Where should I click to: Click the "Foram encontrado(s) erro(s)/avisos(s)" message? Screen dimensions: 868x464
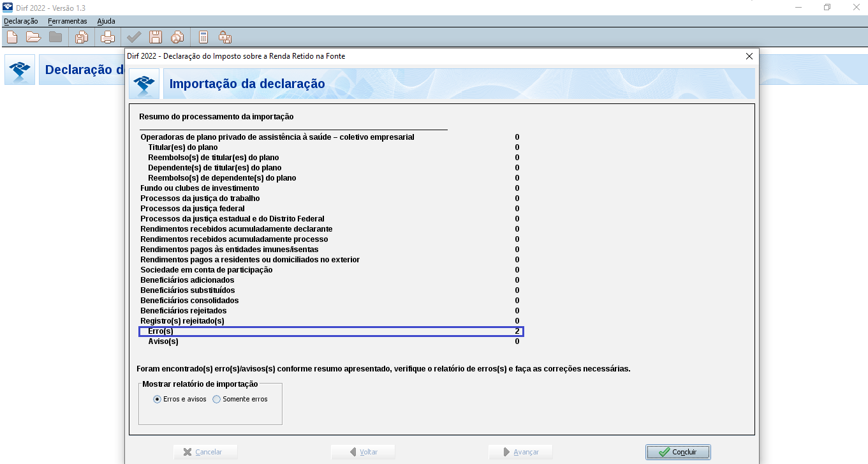click(x=383, y=369)
